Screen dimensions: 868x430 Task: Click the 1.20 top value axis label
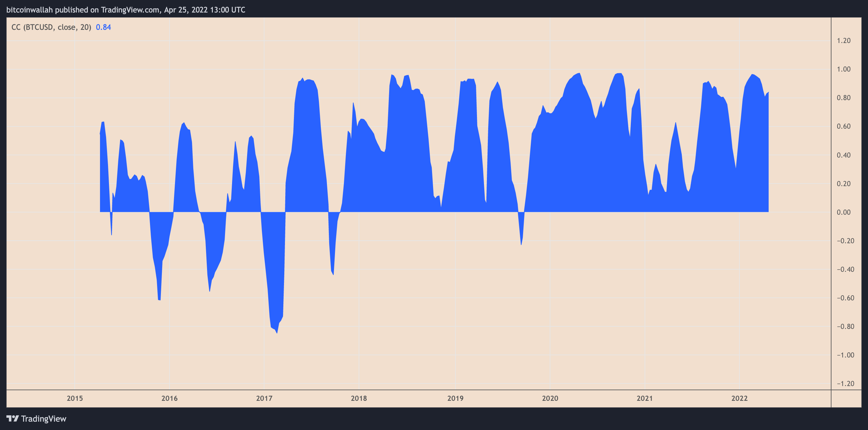(844, 40)
